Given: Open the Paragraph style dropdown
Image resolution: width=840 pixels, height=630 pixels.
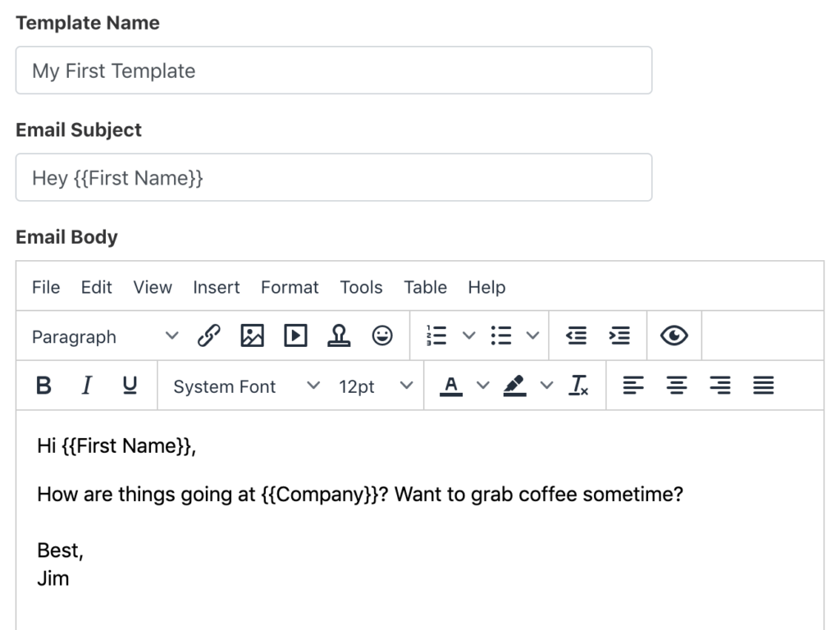Looking at the screenshot, I should (105, 336).
